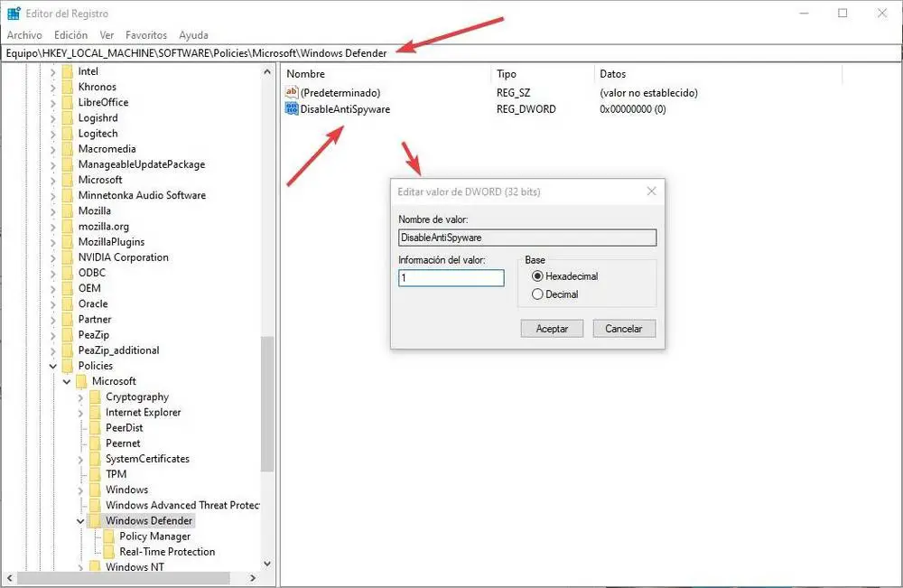Click the Oracle folder icon

point(68,303)
